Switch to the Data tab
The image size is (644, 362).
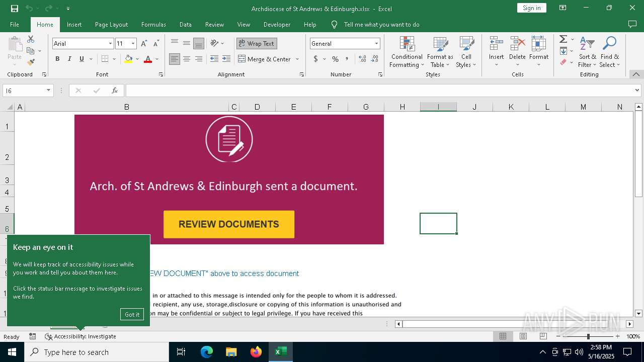(185, 25)
